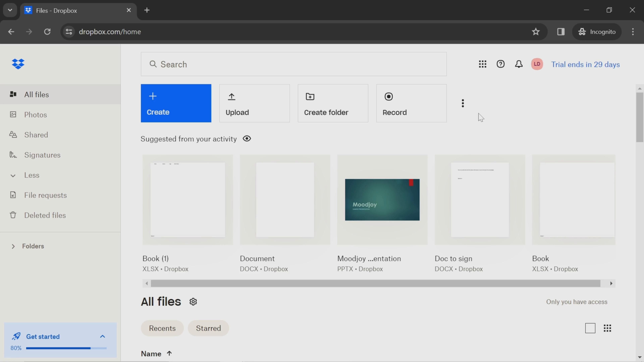The height and width of the screenshot is (362, 644).
Task: Open the apps grid menu icon
Action: tap(482, 64)
